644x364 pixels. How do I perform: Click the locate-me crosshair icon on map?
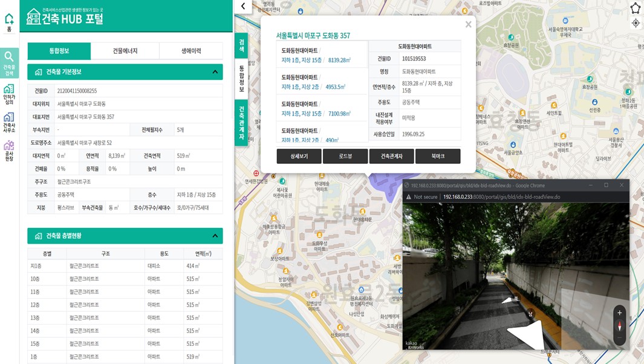pos(635,23)
